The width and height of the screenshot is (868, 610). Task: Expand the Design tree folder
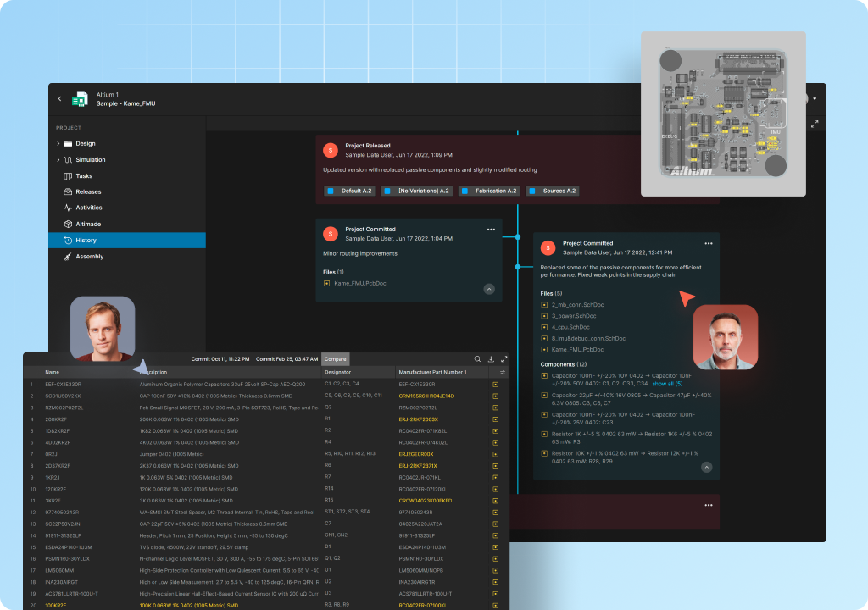point(58,144)
